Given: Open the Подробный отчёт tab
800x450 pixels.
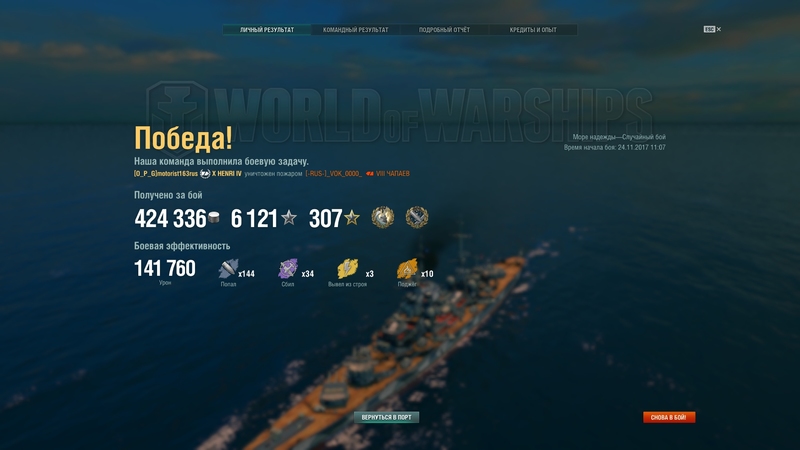Looking at the screenshot, I should tap(444, 30).
